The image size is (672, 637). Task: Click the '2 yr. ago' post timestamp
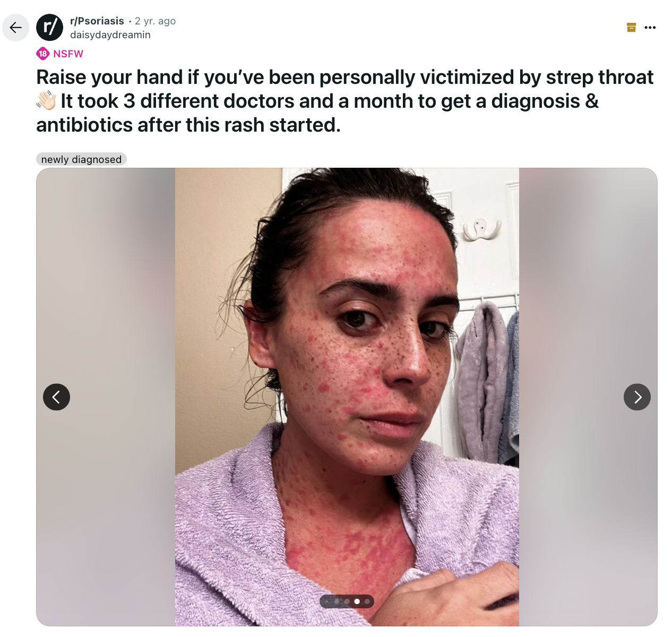(x=155, y=21)
